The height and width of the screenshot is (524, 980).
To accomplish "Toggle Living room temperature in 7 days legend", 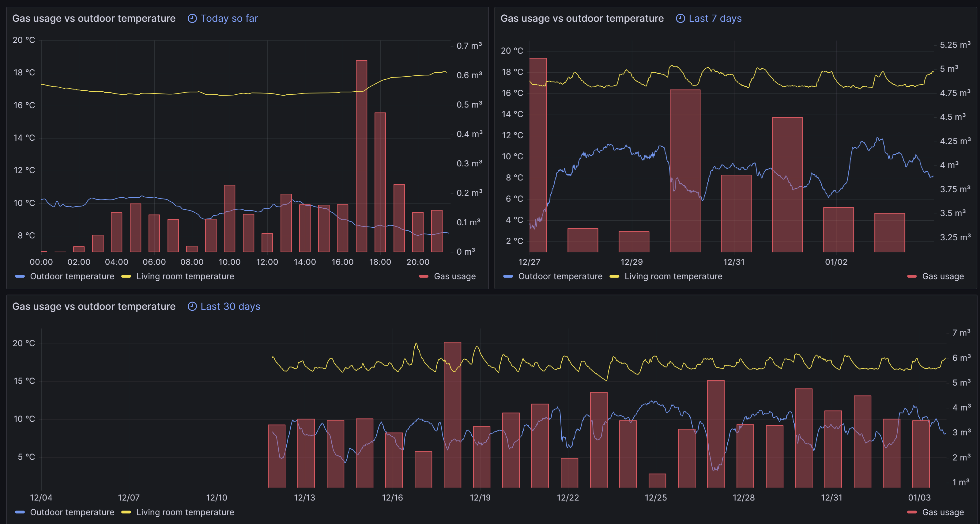I will click(x=673, y=276).
